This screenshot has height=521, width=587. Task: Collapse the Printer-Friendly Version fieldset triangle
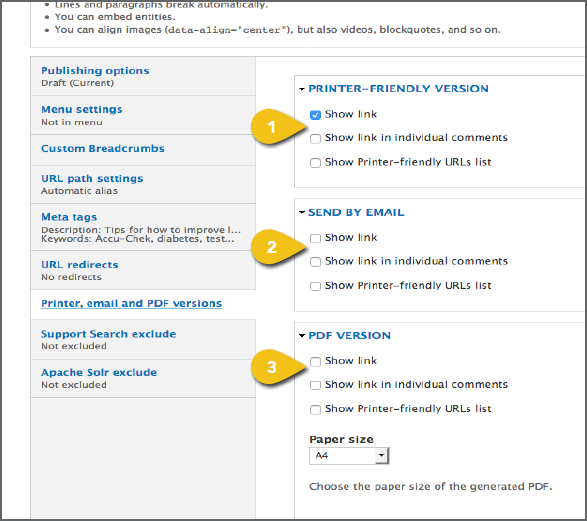302,89
